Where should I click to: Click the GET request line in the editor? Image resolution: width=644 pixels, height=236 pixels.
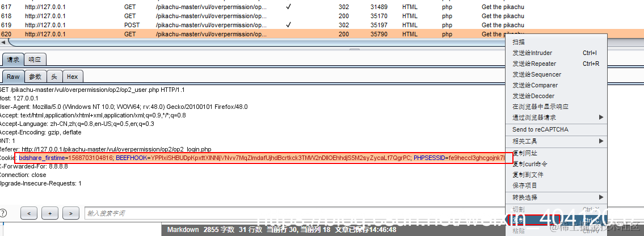[x=91, y=90]
